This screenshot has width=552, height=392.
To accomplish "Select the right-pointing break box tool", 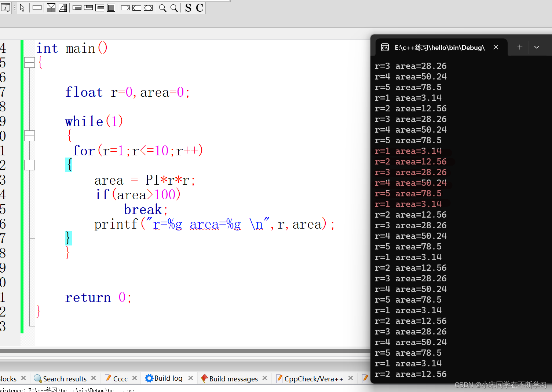I will tap(125, 8).
